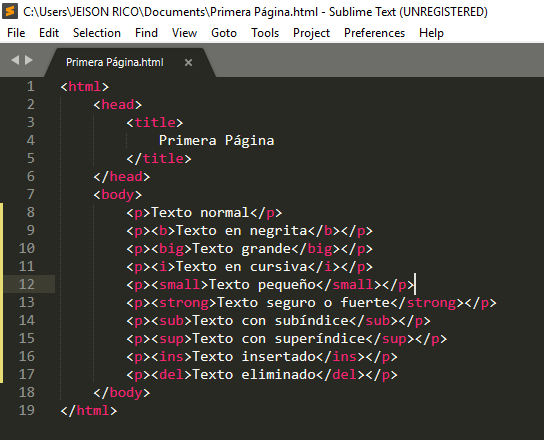The width and height of the screenshot is (544, 440).
Task: Open the Preferences menu
Action: click(x=374, y=33)
